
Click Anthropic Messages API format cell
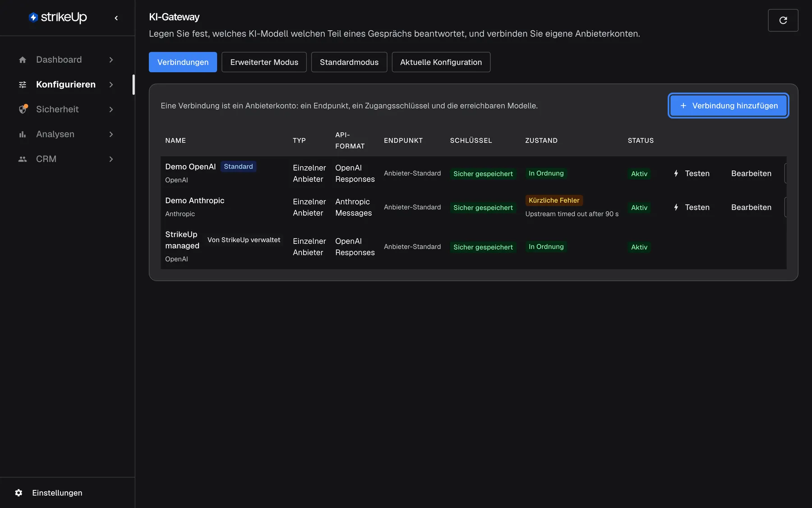point(353,207)
